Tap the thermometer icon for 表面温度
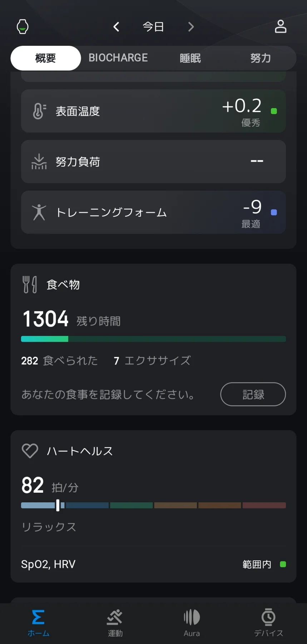Image resolution: width=307 pixels, height=644 pixels. (x=39, y=111)
